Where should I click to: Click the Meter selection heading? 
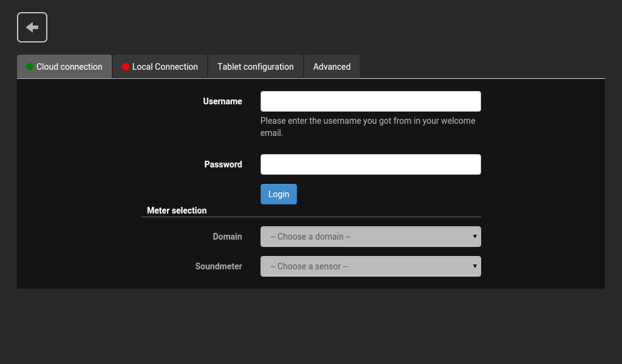(177, 211)
